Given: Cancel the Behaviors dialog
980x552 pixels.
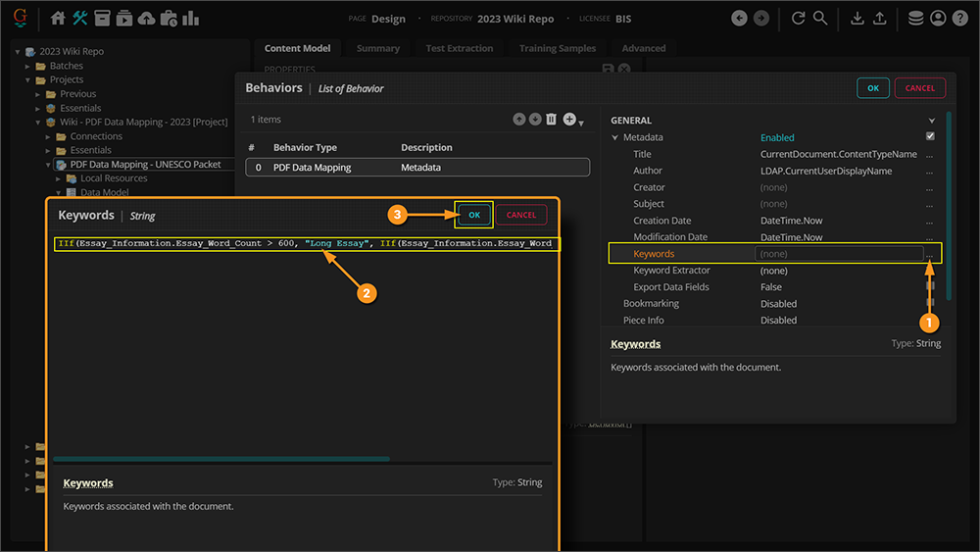Looking at the screenshot, I should tap(919, 88).
